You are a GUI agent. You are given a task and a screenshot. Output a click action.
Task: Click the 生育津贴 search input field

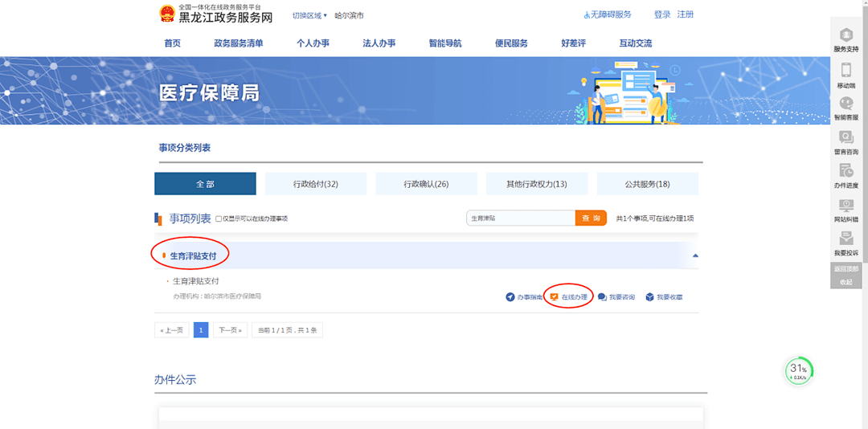pos(520,219)
